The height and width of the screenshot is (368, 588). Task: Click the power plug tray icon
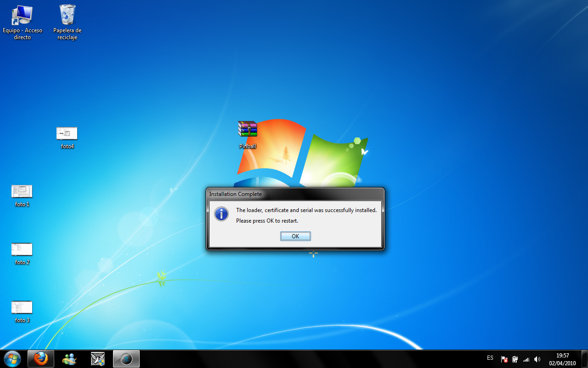515,359
